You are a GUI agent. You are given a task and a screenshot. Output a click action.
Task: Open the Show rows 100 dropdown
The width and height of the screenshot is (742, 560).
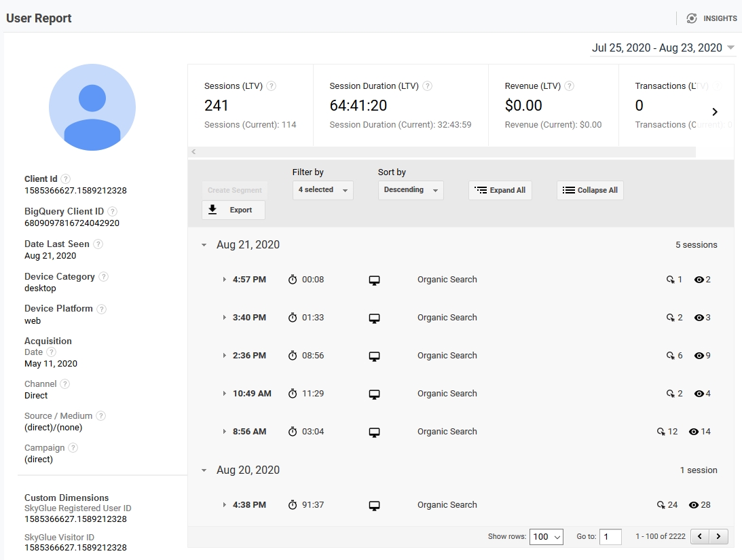click(546, 537)
